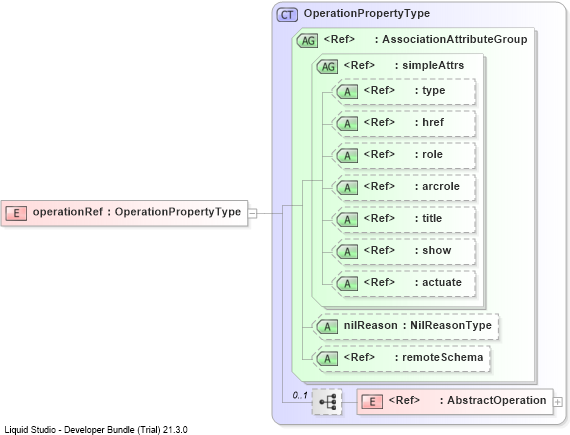The height and width of the screenshot is (435, 570).
Task: Select the ': role' attribute label
Action: pyautogui.click(x=429, y=154)
